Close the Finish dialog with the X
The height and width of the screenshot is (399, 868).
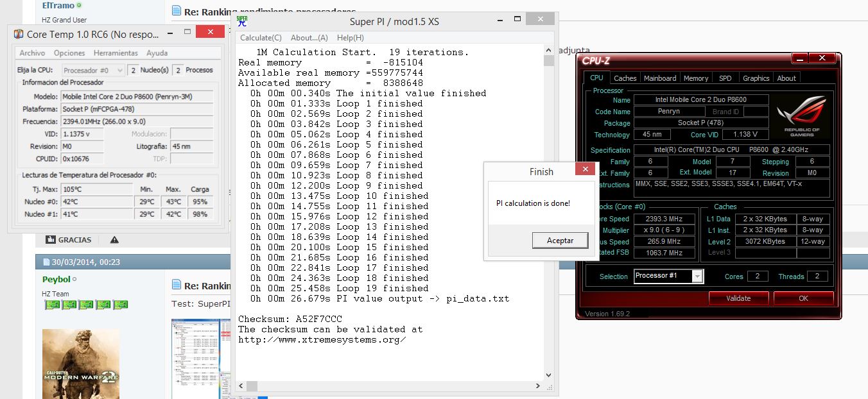point(585,170)
